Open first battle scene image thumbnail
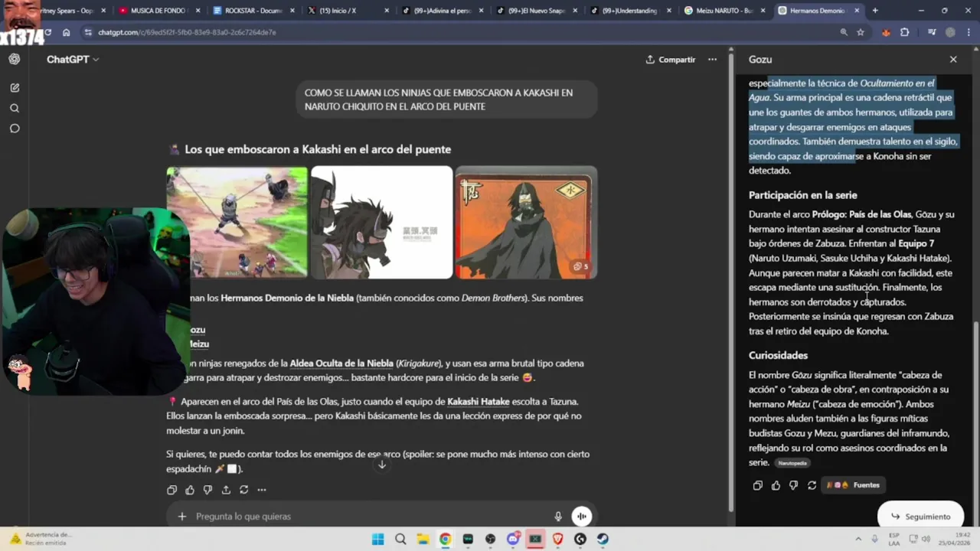Viewport: 980px width, 551px height. pos(237,222)
